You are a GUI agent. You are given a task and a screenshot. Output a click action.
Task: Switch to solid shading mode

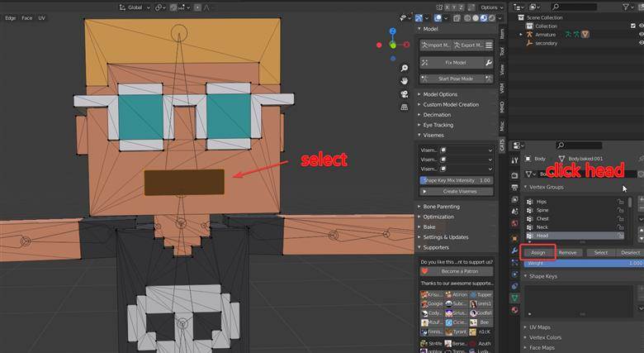476,18
